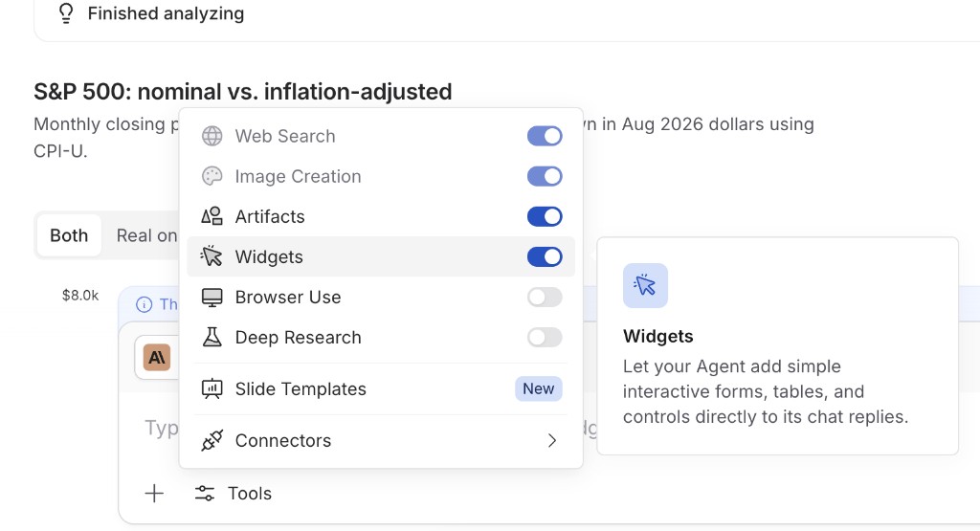Disable the Widgets toggle
This screenshot has width=980, height=531.
coord(545,256)
